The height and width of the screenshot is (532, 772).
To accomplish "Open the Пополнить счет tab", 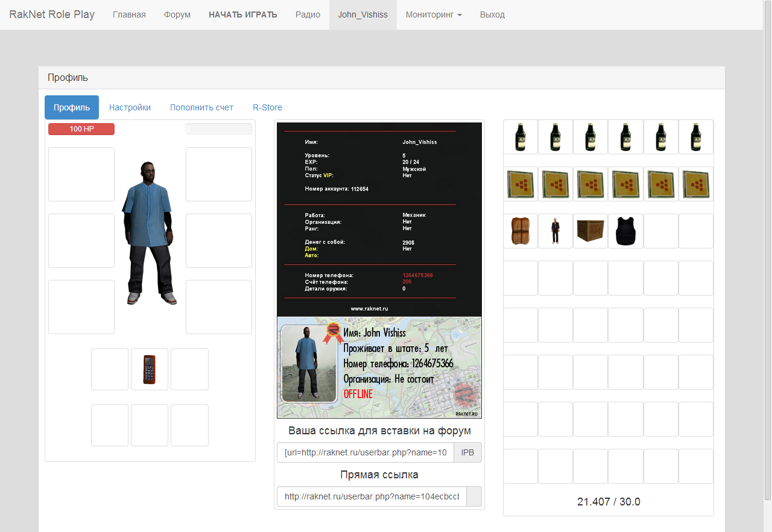I will pos(201,107).
